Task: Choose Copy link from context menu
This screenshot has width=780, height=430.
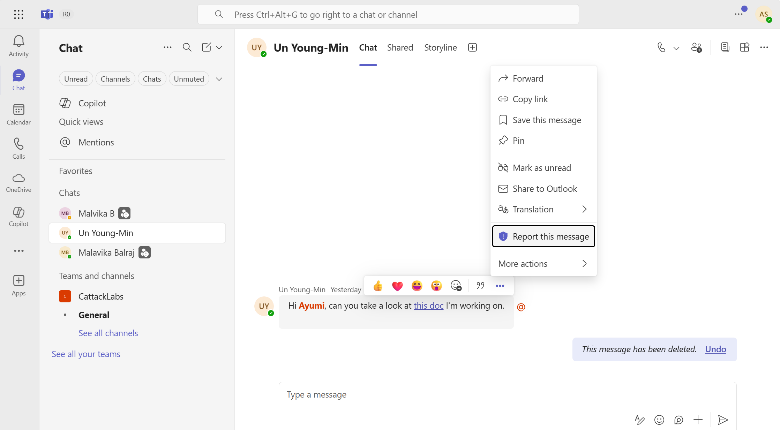Action: point(544,99)
